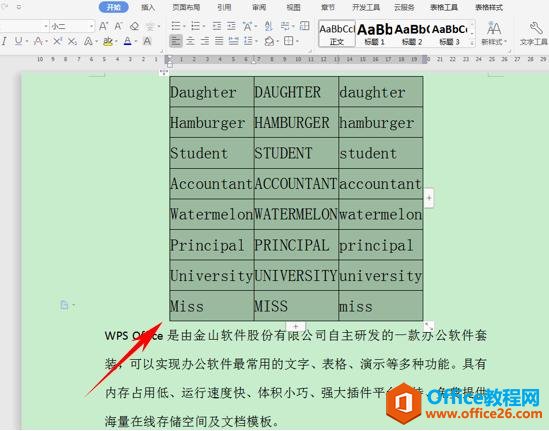Toggle the align left button
Viewport: 549px width, 431px height.
[x=176, y=41]
